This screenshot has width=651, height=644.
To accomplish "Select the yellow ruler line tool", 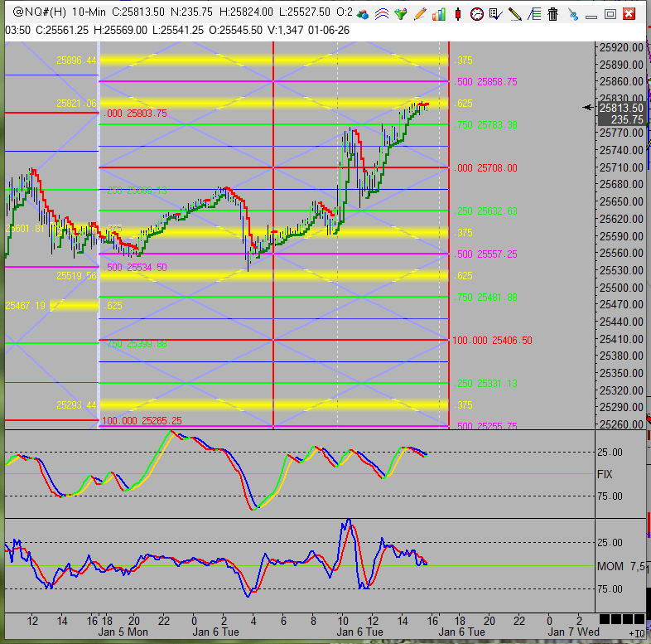I will pyautogui.click(x=515, y=14).
